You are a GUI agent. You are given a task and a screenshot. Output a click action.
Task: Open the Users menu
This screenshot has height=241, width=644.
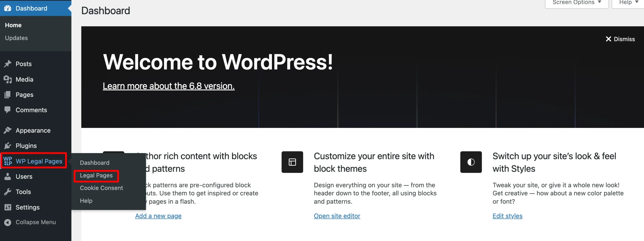36,177
